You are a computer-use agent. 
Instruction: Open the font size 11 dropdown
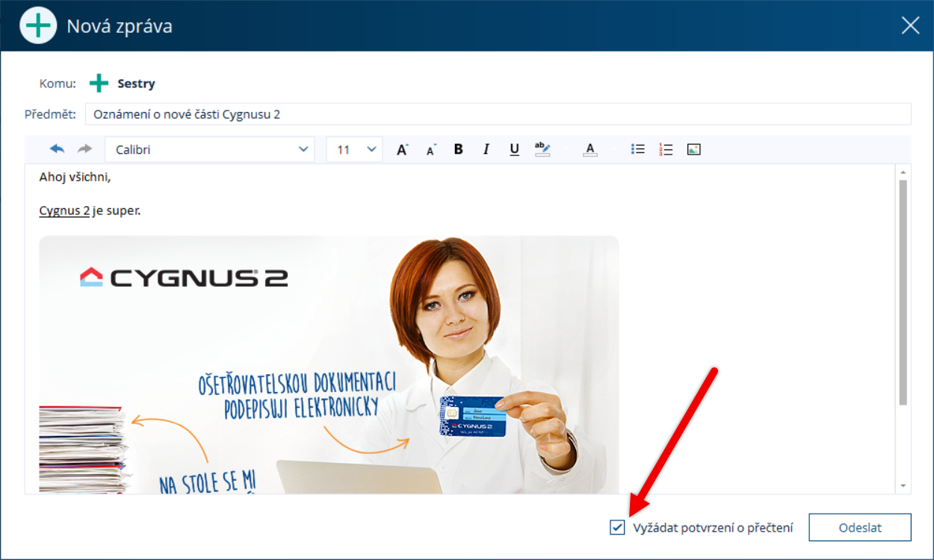(x=354, y=149)
